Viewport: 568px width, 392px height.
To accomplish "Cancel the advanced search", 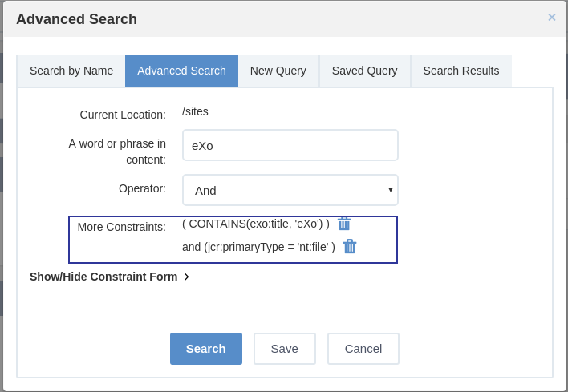I will [363, 349].
